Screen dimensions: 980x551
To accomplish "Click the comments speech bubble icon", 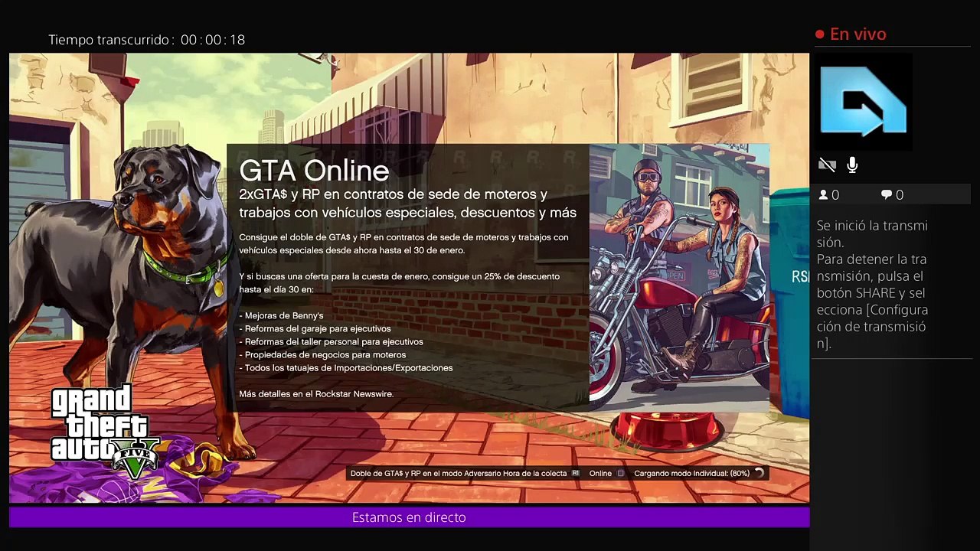I will pyautogui.click(x=886, y=195).
